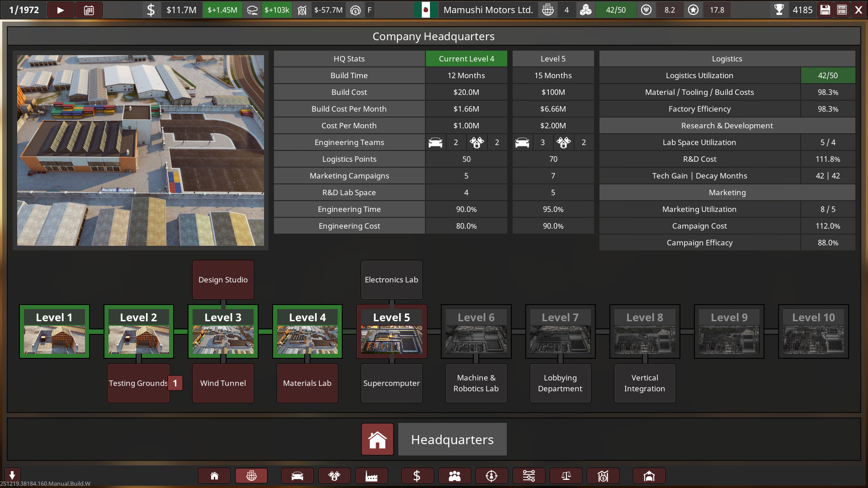
Task: Open the finances dollar bottom toolbar icon
Action: [417, 476]
